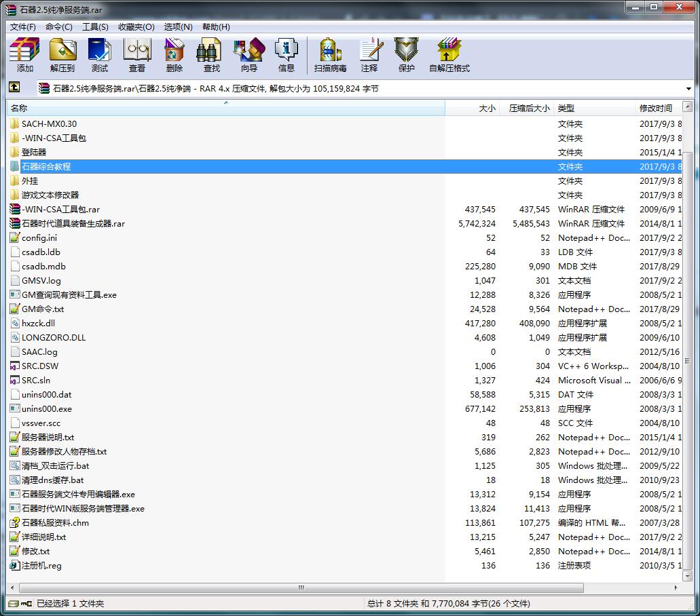Sort by 修改时间 column header

659,108
